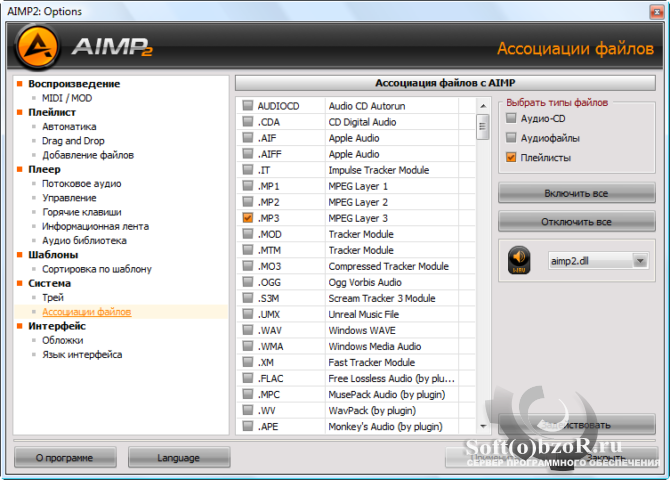Screen dimensions: 670x480
Task: Select MusePack Audio (by plugin) row
Action: pos(386,394)
